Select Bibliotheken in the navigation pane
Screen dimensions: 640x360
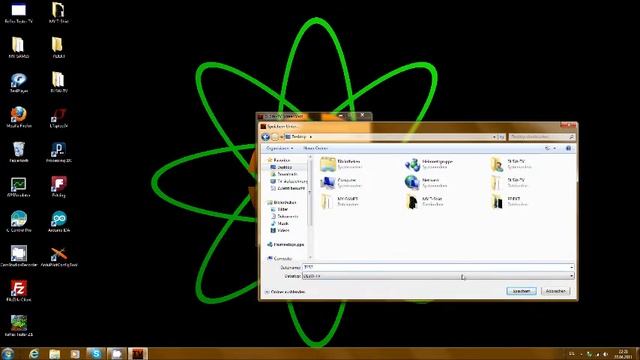(x=281, y=202)
